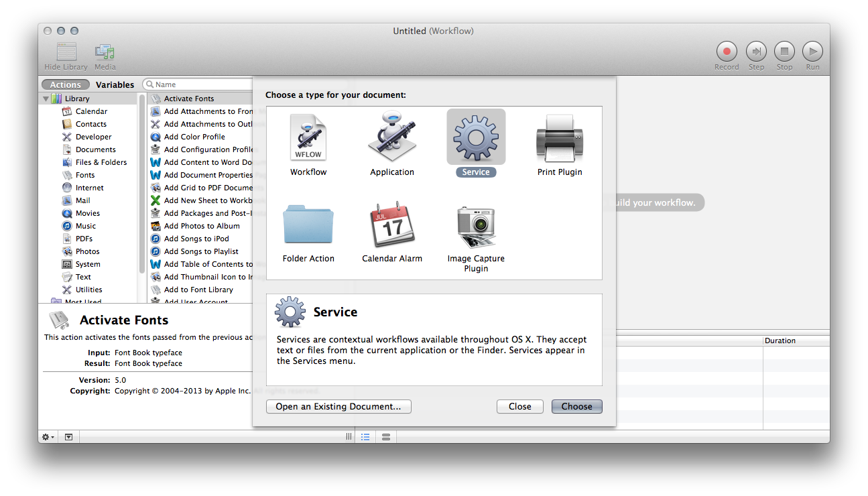This screenshot has width=868, height=496.
Task: Click the Stop toolbar button
Action: 784,52
